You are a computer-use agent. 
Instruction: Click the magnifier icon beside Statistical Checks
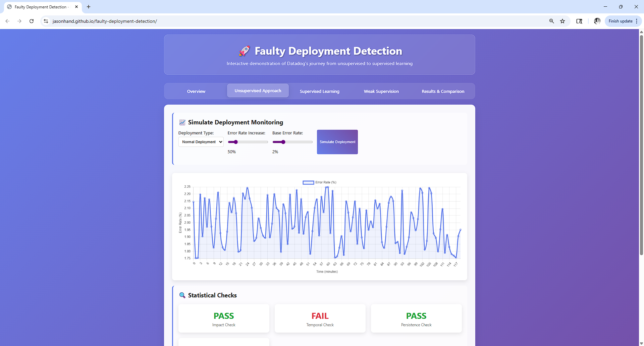pos(182,295)
